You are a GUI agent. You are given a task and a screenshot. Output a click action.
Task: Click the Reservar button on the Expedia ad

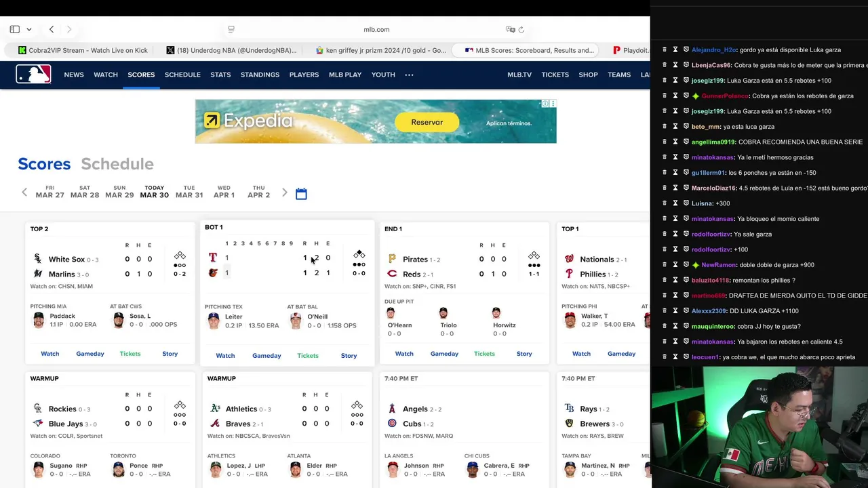427,122
